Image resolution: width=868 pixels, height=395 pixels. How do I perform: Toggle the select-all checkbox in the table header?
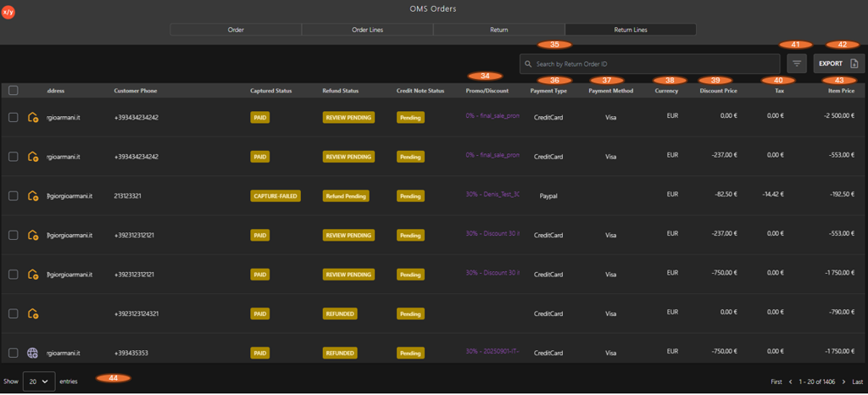coord(14,91)
